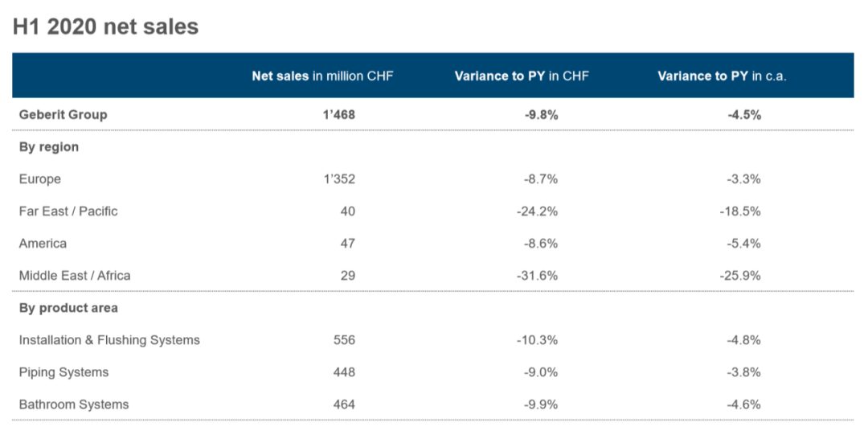Select the Bathroom Systems row label

[x=74, y=404]
